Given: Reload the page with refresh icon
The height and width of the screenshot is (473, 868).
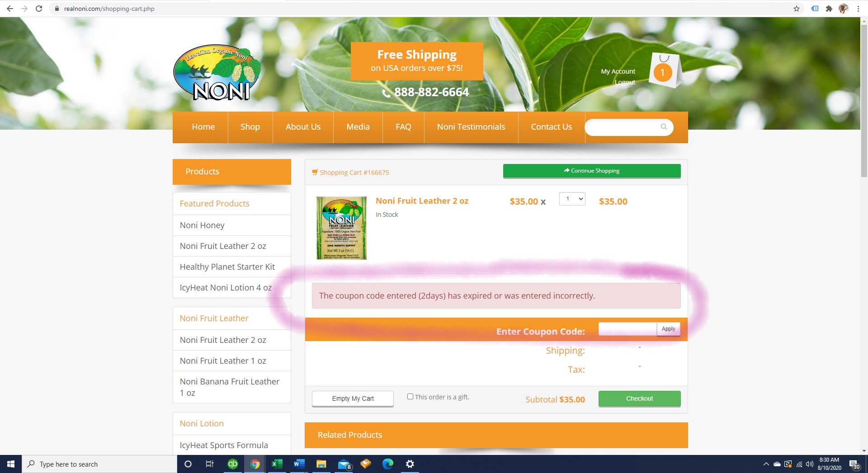Looking at the screenshot, I should pos(39,9).
